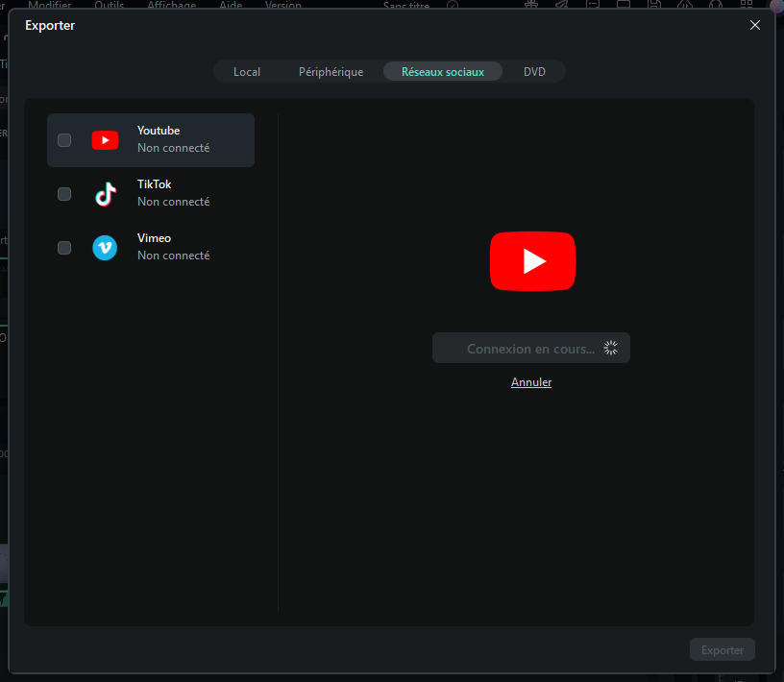Open the Outils menu behind dialog

[109, 5]
